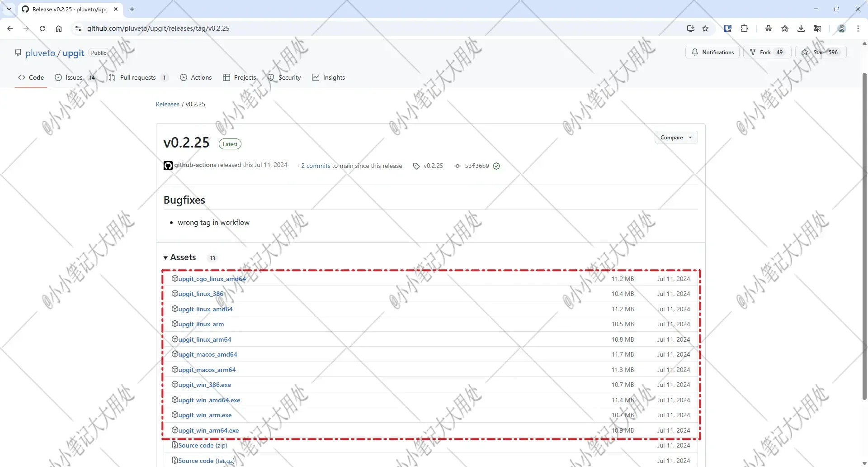Open the upgit repository link
The width and height of the screenshot is (868, 467).
tap(73, 53)
